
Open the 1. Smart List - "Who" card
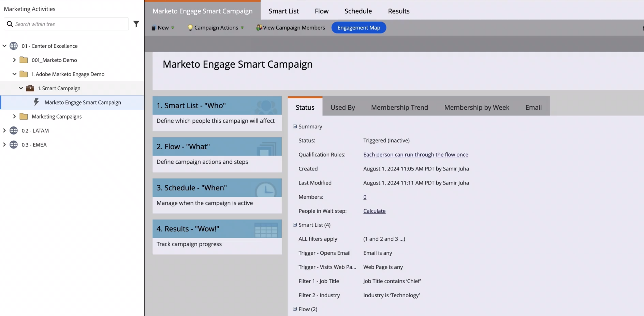click(x=217, y=113)
